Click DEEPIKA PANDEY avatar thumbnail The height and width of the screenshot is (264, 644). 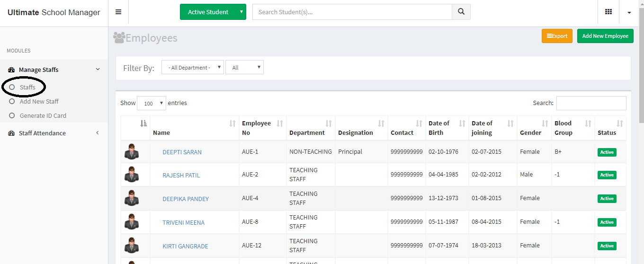[x=132, y=198]
